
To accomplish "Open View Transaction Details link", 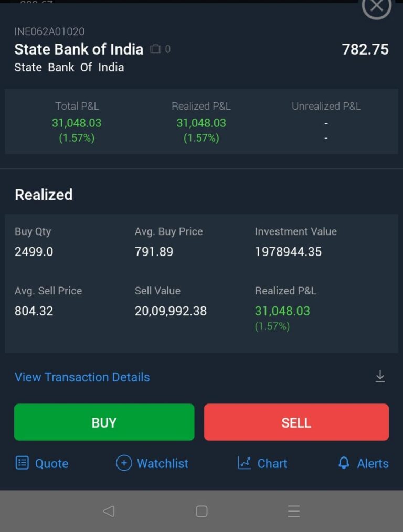I will point(82,377).
